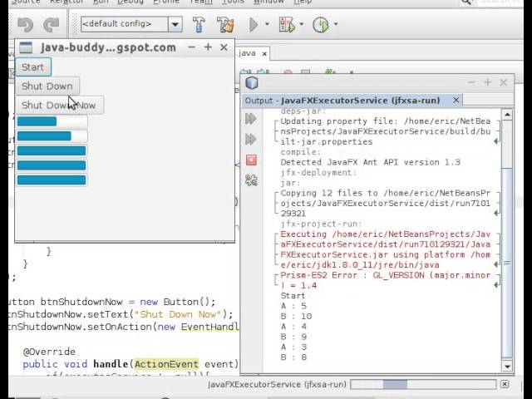
Task: Close the Output JavaFXExecutorService tab
Action: pos(456,100)
